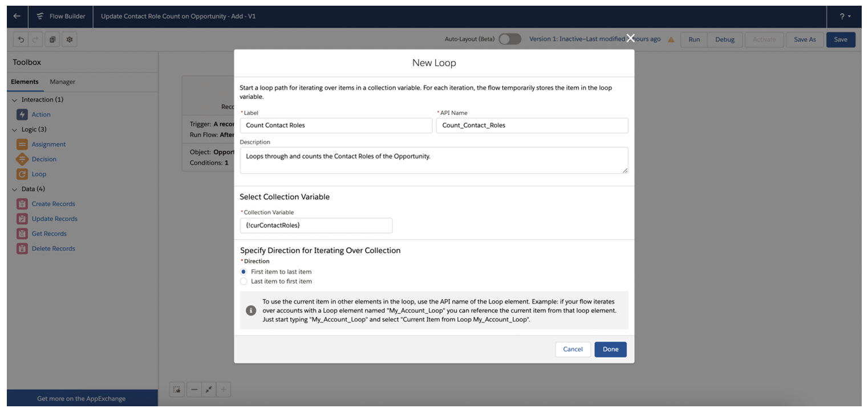The image size is (868, 412).
Task: Click the Get Records element icon
Action: 22,233
